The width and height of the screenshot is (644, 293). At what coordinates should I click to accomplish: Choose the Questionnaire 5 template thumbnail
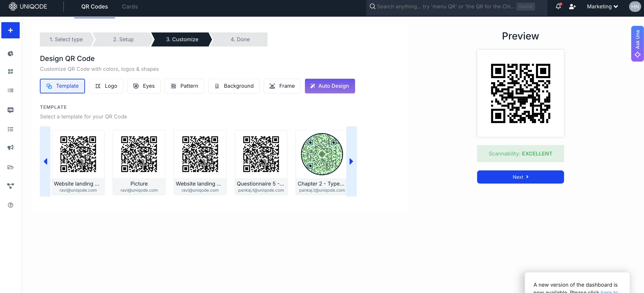261,162
